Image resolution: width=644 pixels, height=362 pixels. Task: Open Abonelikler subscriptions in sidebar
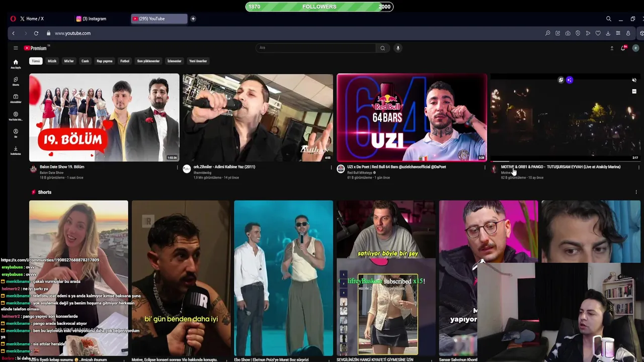point(16,99)
